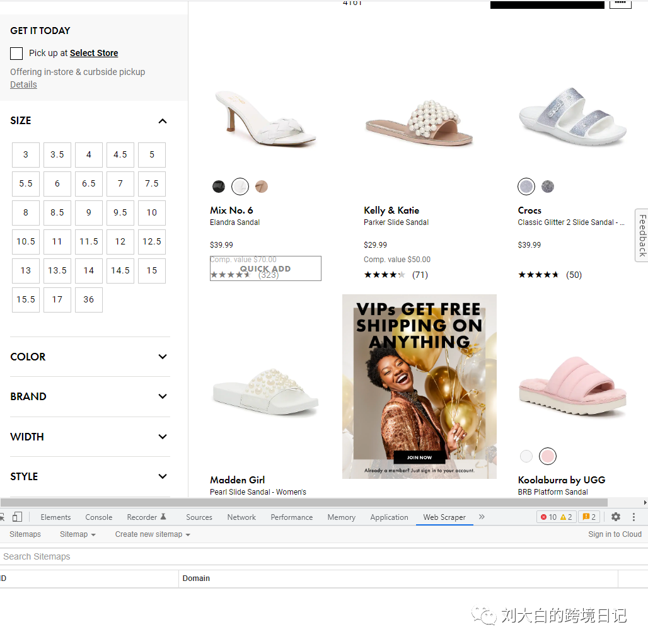
Task: Expand the BRAND filter section
Action: tap(163, 396)
